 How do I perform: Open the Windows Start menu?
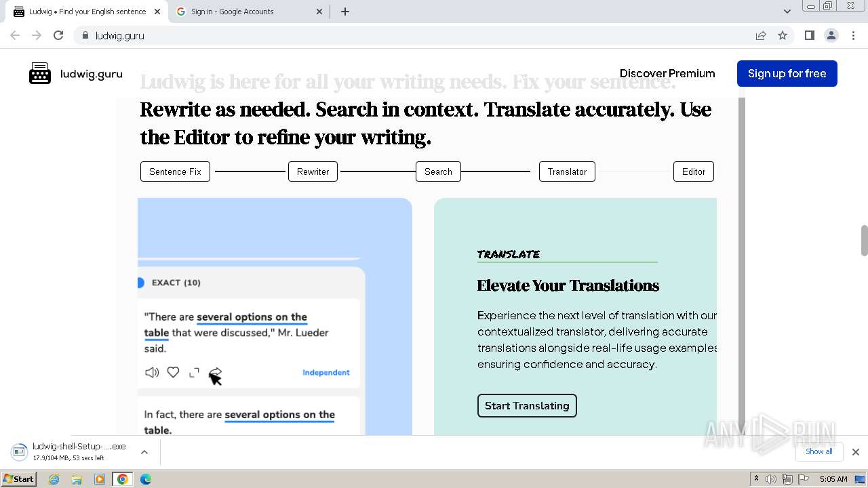(19, 479)
